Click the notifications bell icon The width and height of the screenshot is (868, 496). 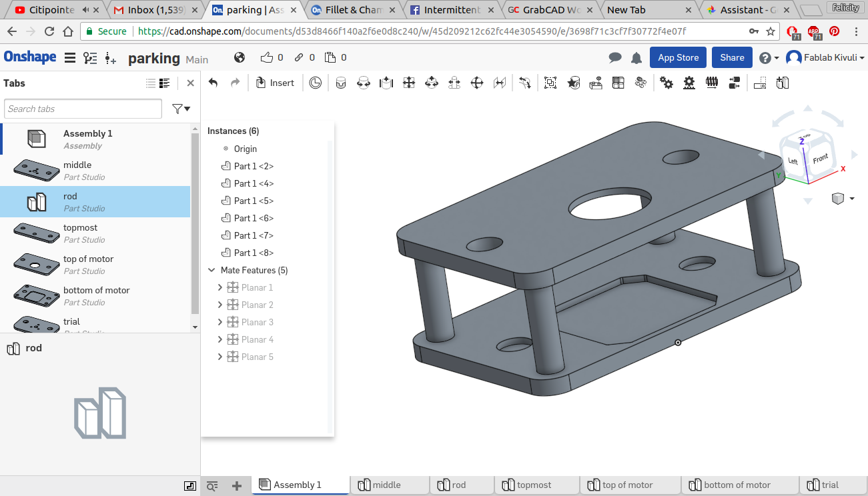636,58
